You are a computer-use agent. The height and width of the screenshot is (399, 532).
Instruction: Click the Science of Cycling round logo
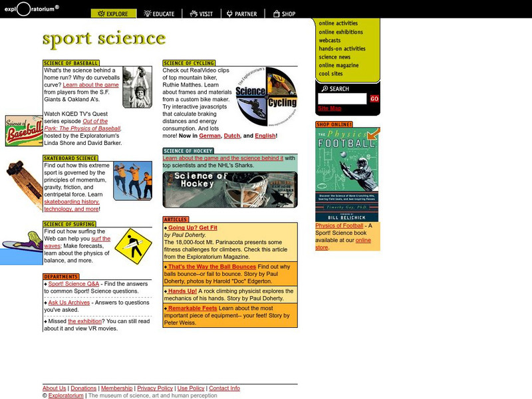(x=267, y=96)
